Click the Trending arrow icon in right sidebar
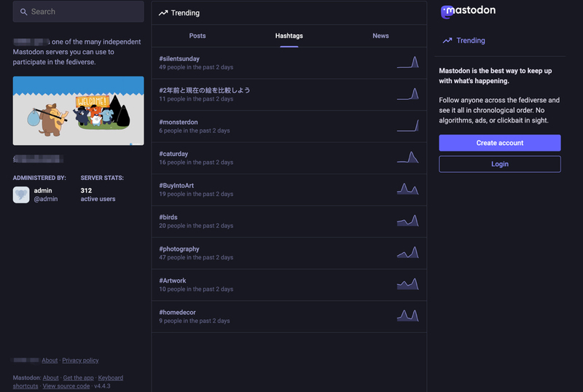Screen dimensions: 583x392 point(447,41)
